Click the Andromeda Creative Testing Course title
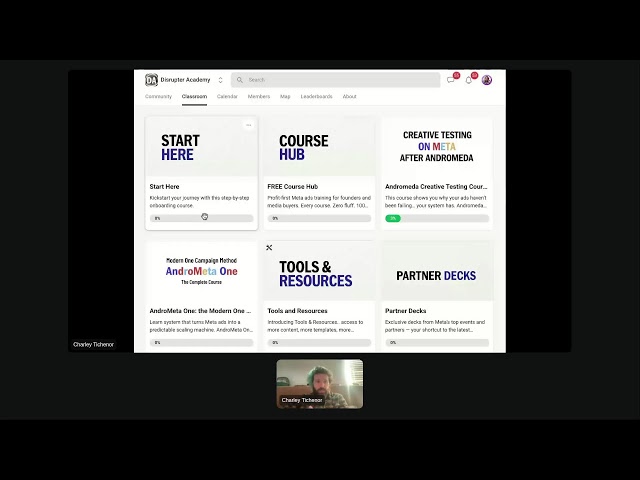This screenshot has height=480, width=640. click(x=436, y=187)
